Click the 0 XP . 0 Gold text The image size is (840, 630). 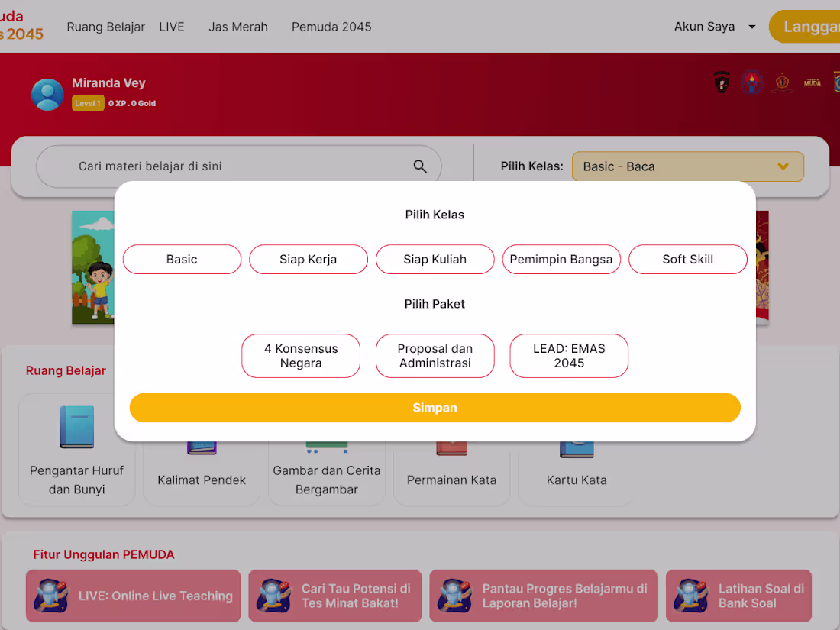pyautogui.click(x=132, y=103)
